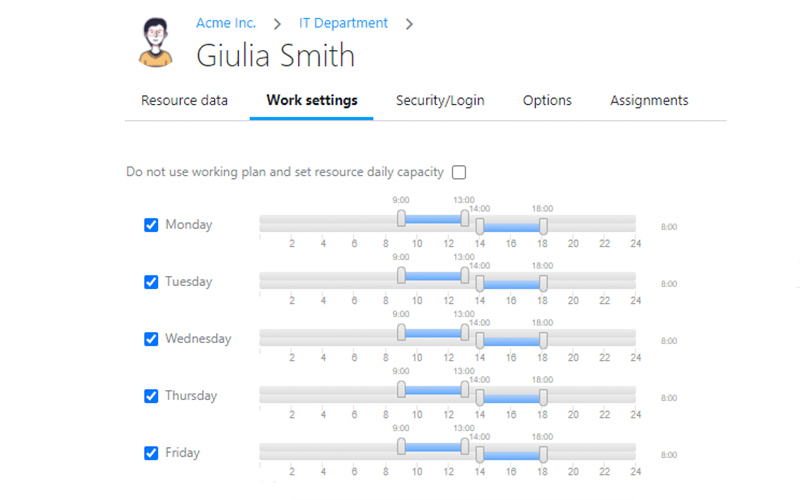This screenshot has width=800, height=500.
Task: Click the chevron after Acme Inc.
Action: pos(277,23)
